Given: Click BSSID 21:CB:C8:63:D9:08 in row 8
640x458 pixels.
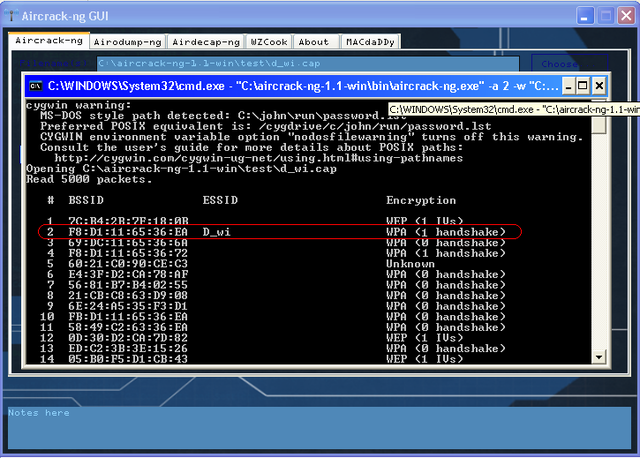Looking at the screenshot, I should (x=128, y=296).
